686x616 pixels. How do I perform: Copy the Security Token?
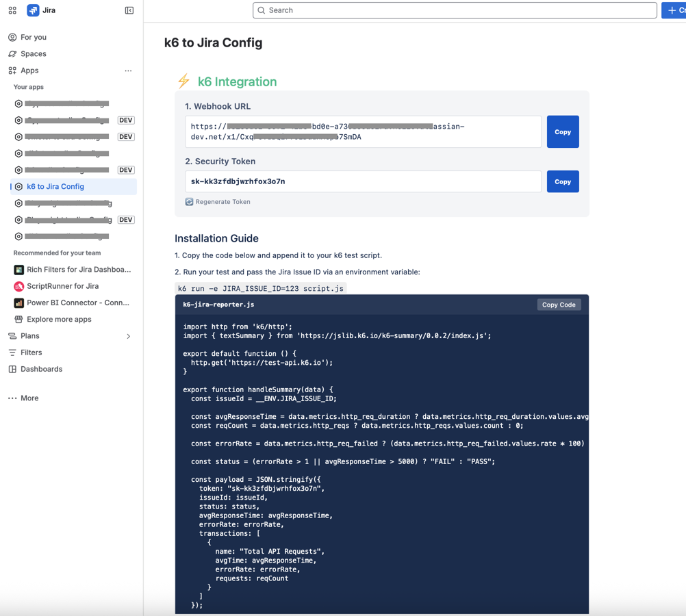(563, 181)
